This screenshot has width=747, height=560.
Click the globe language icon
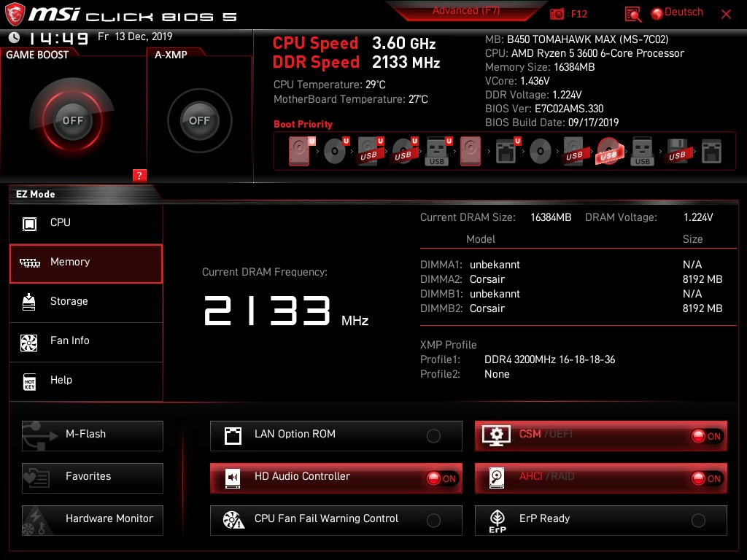tap(657, 13)
